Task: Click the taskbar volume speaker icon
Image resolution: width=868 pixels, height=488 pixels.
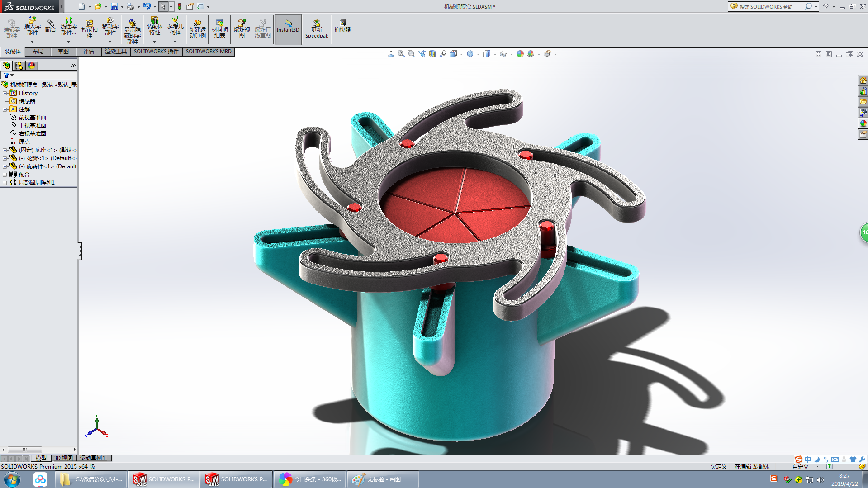Action: [x=821, y=480]
